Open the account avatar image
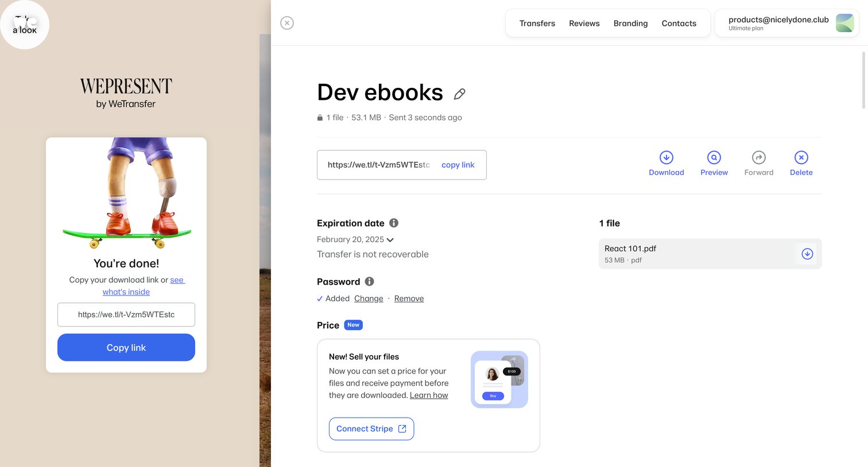The width and height of the screenshot is (868, 467). (x=844, y=23)
